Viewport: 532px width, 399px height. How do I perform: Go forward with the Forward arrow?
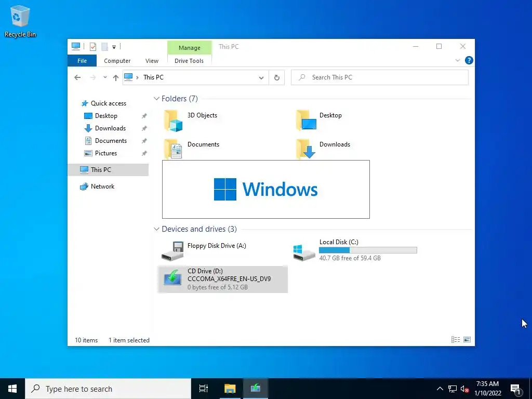coord(92,77)
